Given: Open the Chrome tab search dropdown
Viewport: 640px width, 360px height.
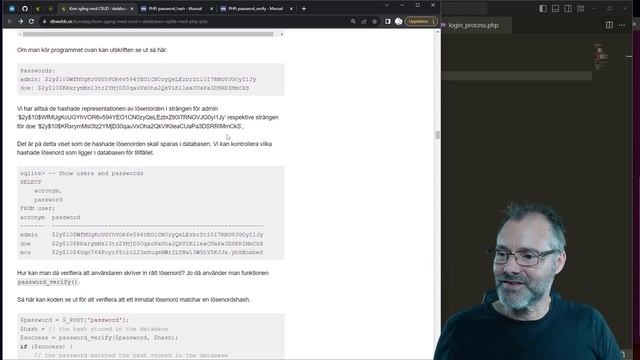Looking at the screenshot, I should pos(387,5).
